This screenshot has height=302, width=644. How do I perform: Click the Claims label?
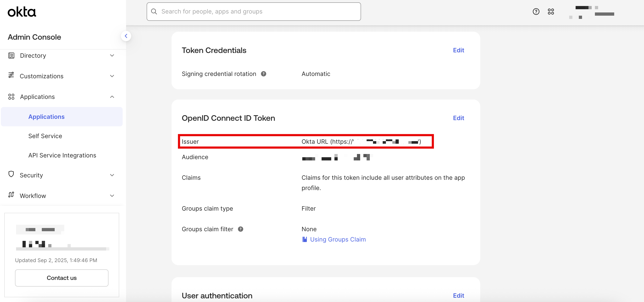pos(191,177)
